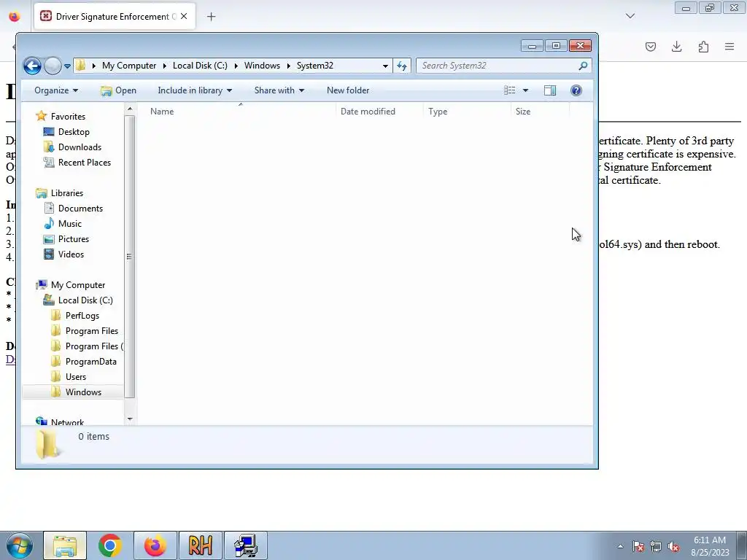The height and width of the screenshot is (560, 747).
Task: Expand arrow between Windows and System32 breadcrumb
Action: tap(289, 66)
